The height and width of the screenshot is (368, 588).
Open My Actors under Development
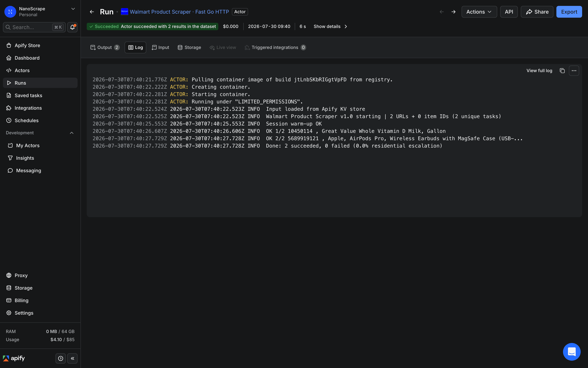40,146
